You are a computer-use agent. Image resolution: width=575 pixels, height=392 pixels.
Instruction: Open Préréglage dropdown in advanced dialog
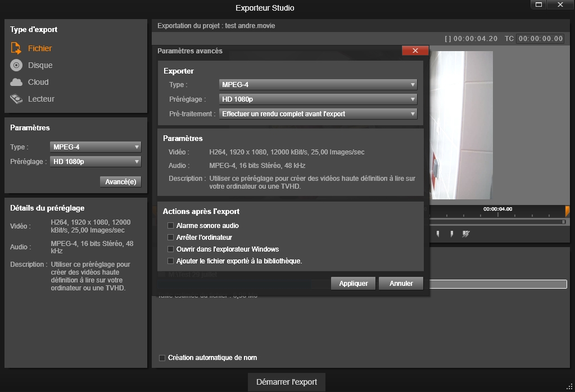[x=318, y=99]
